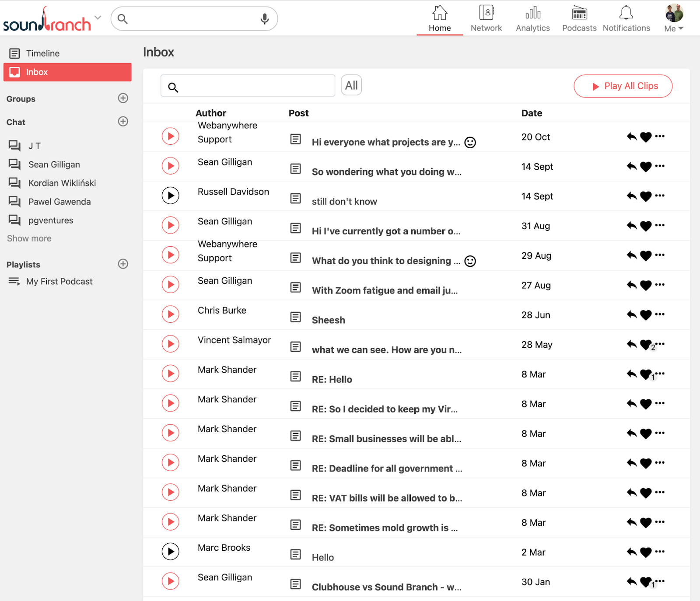This screenshot has width=700, height=601.
Task: Open more options for 20 Oct post
Action: (660, 136)
